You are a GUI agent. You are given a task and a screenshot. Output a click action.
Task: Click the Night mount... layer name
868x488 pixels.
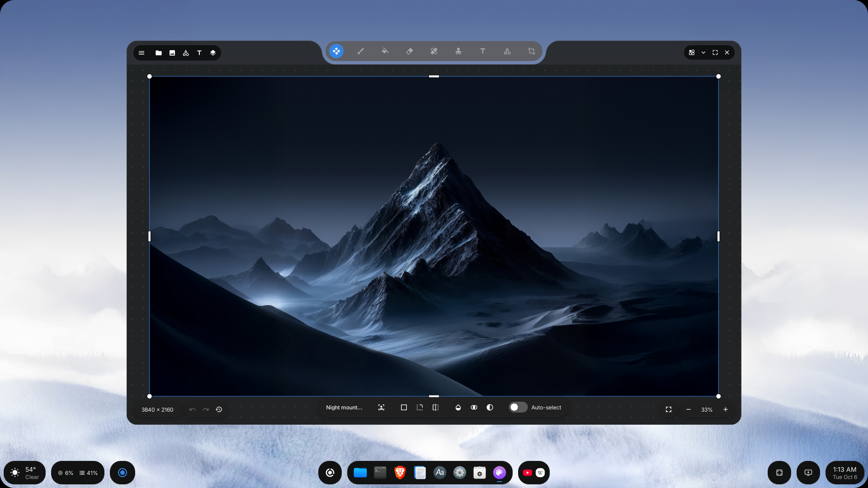pos(344,408)
